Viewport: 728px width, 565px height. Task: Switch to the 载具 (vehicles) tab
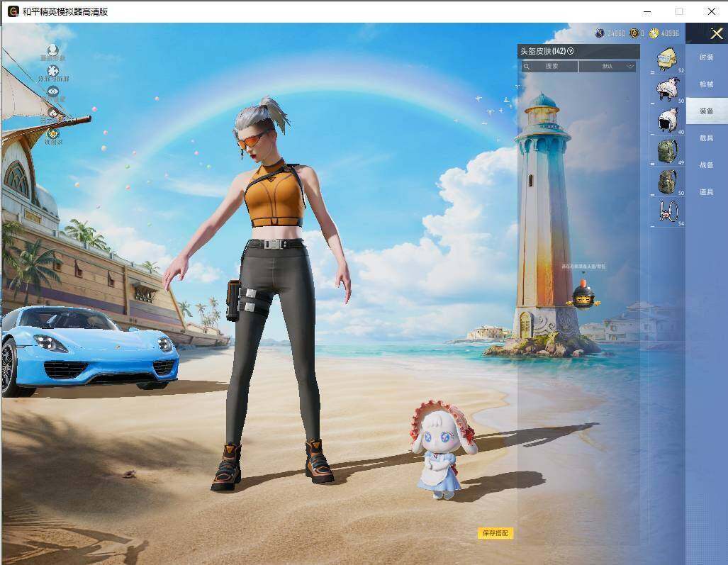[x=706, y=138]
